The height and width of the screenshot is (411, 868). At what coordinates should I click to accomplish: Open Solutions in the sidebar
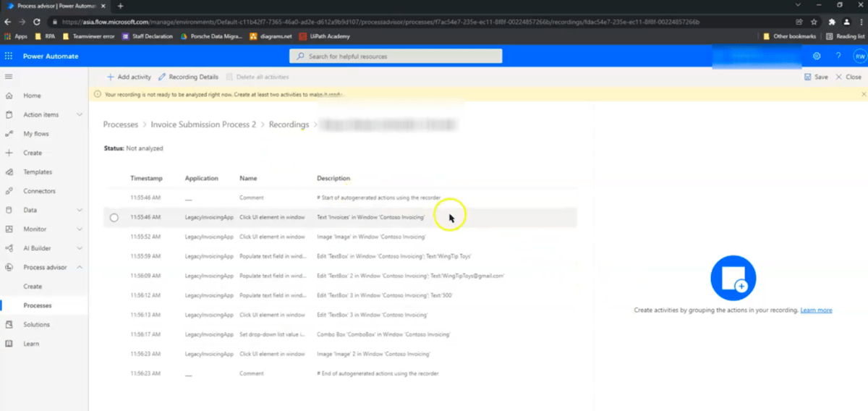click(36, 325)
